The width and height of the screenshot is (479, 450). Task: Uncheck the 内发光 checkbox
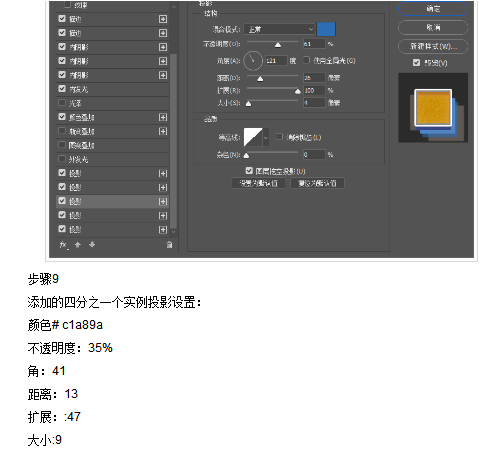[x=62, y=89]
